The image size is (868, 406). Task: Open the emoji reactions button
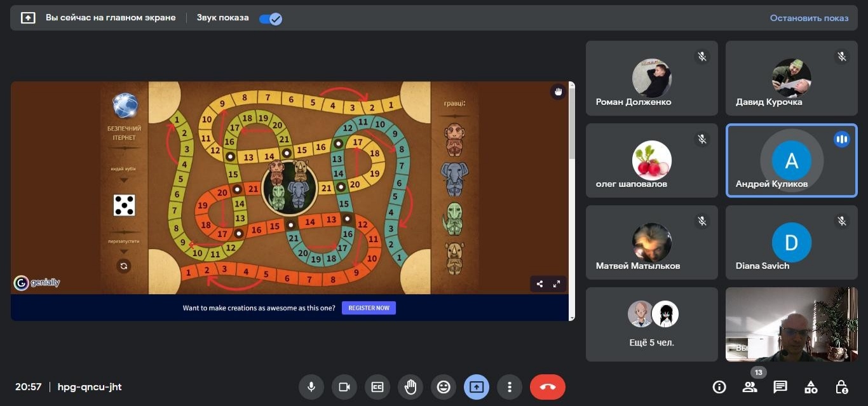[x=444, y=386]
